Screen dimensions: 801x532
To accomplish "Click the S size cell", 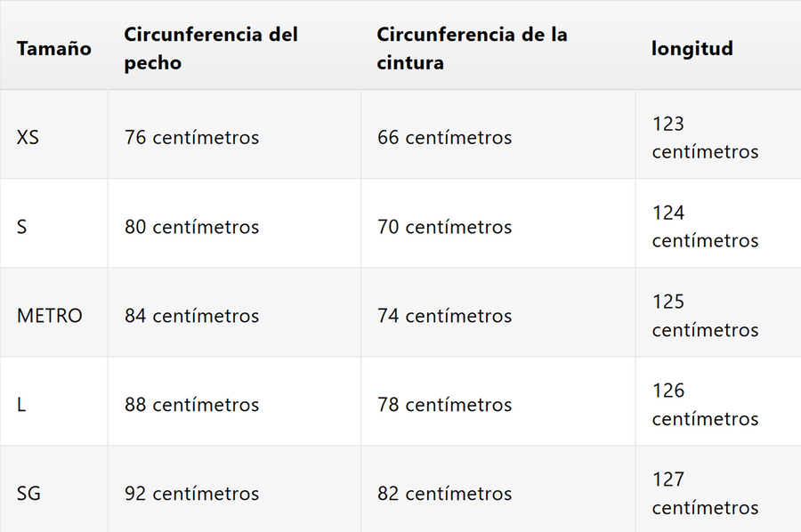I will point(22,227).
